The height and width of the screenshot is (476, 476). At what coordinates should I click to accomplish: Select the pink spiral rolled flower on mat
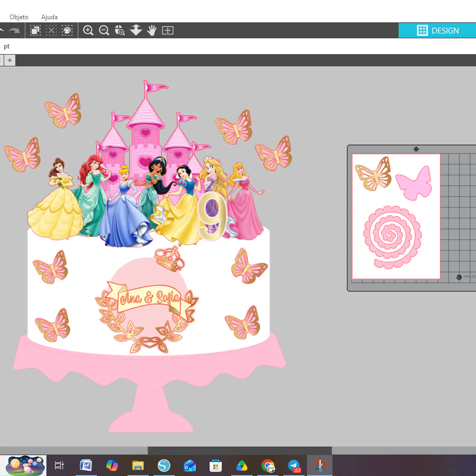click(x=393, y=237)
